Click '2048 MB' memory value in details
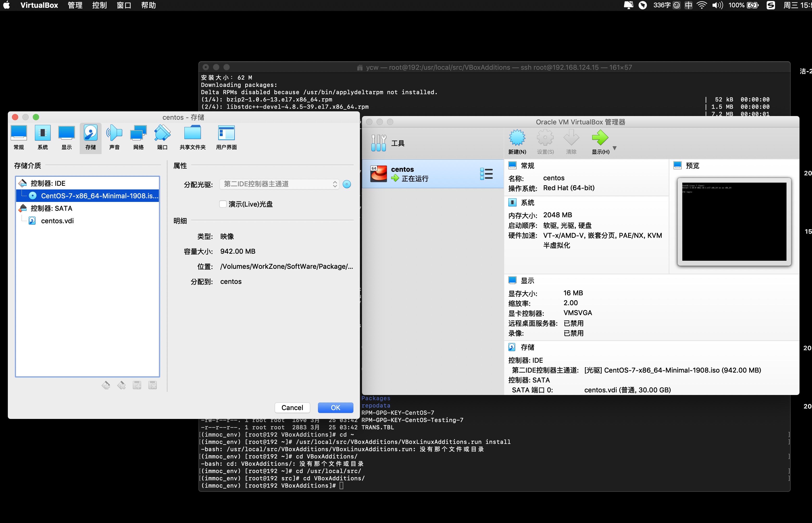Screen dimensions: 812x523 click(x=557, y=215)
